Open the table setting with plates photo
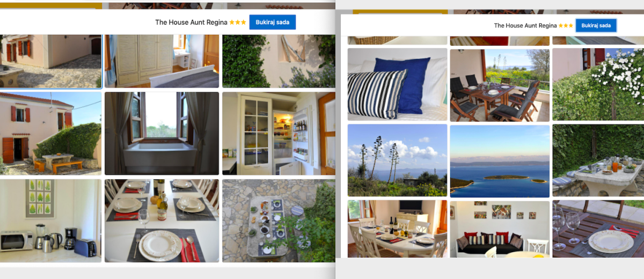 pos(162,221)
